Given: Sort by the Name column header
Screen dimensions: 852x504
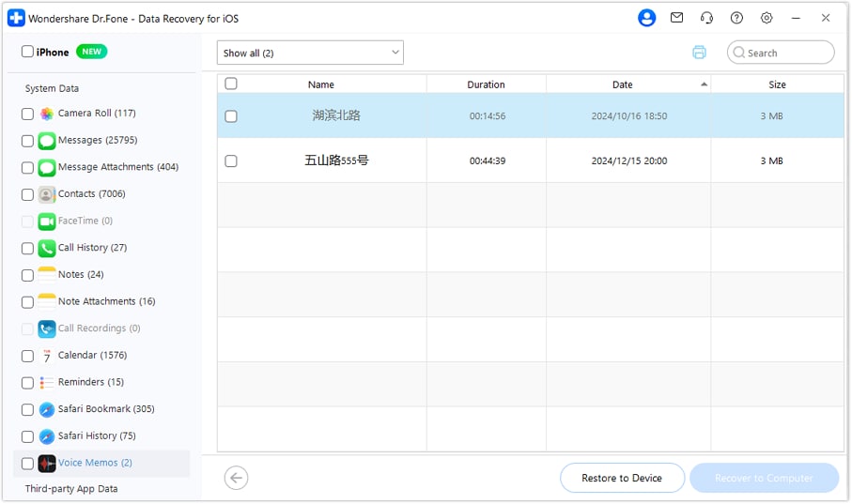Looking at the screenshot, I should [321, 84].
